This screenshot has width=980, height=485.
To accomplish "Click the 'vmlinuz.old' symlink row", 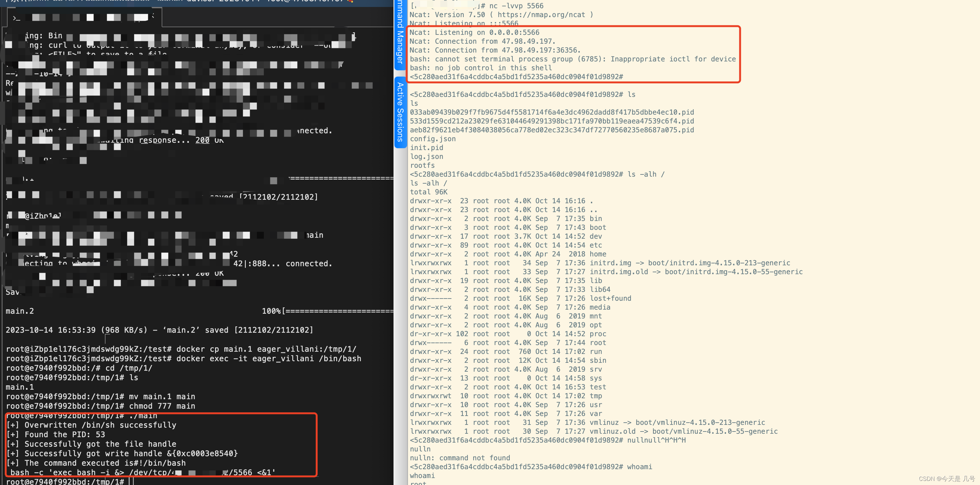I will (594, 431).
